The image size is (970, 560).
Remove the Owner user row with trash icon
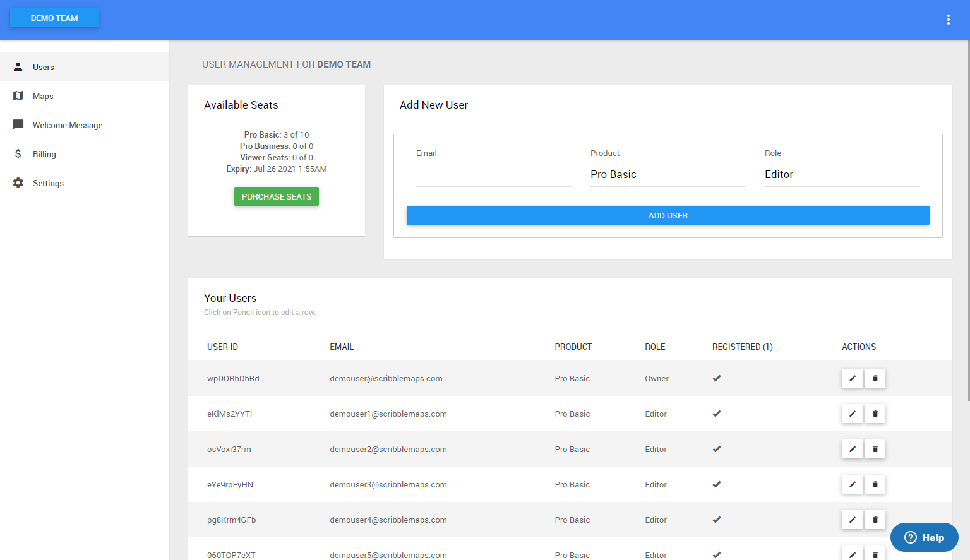coord(875,378)
